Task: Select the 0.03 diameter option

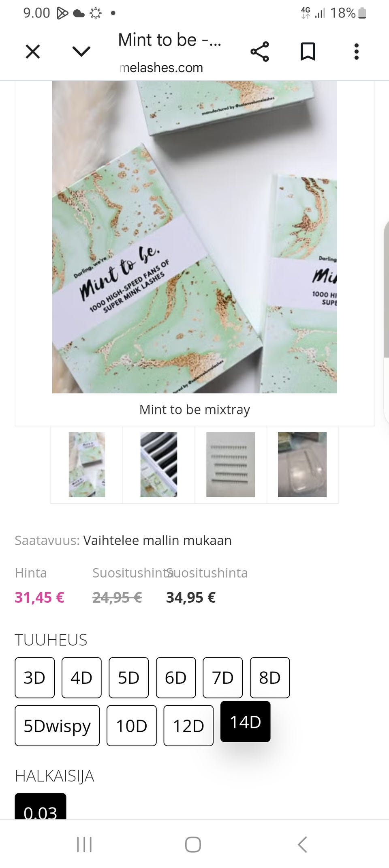Action: 41,806
